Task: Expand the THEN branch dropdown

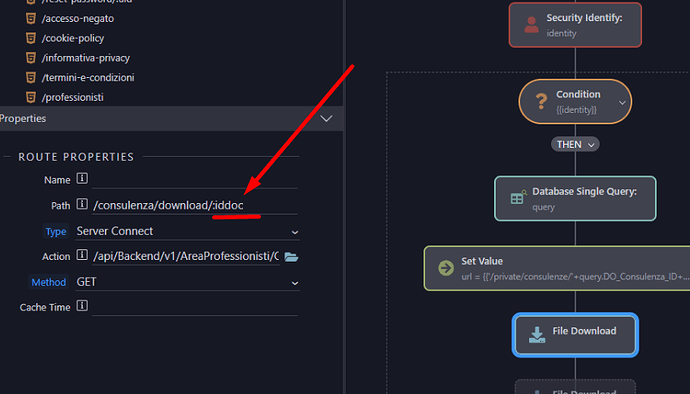Action: point(575,144)
